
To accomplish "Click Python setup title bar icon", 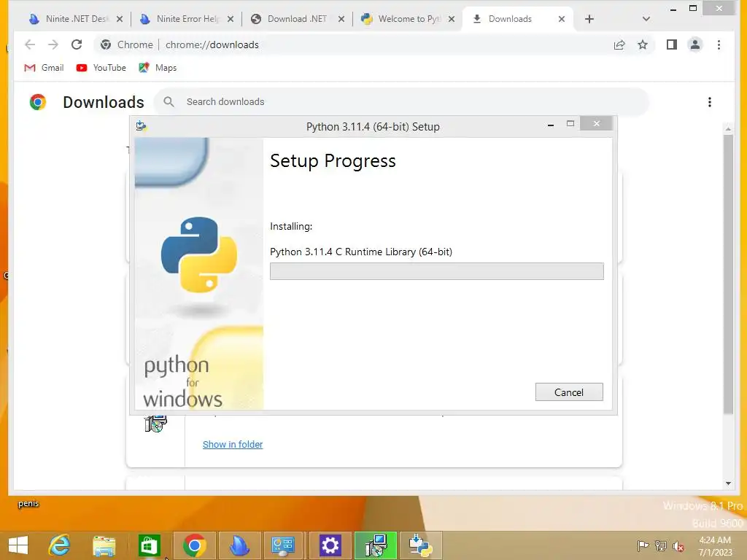I will point(142,125).
